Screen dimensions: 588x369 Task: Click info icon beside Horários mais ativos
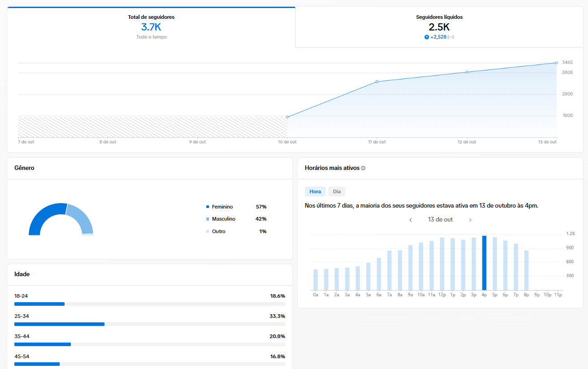(x=363, y=168)
